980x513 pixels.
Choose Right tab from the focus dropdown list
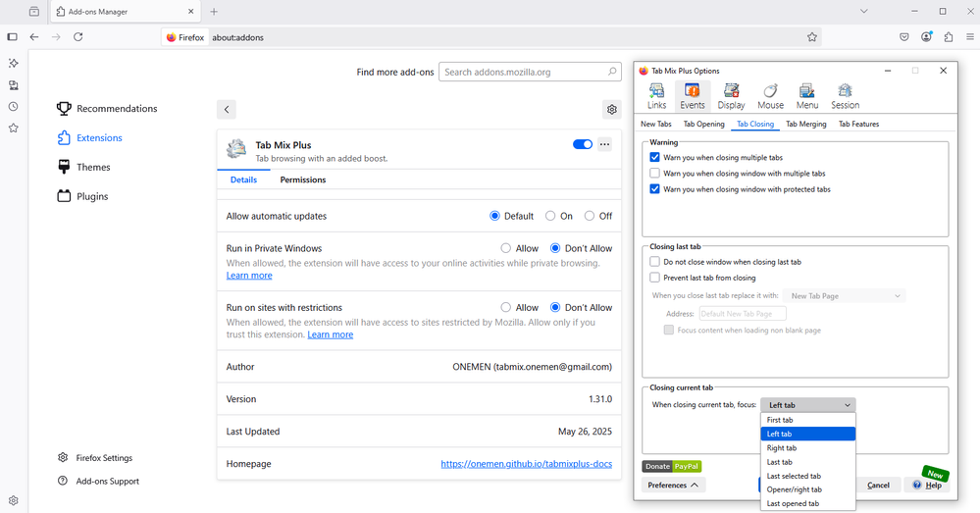point(782,448)
